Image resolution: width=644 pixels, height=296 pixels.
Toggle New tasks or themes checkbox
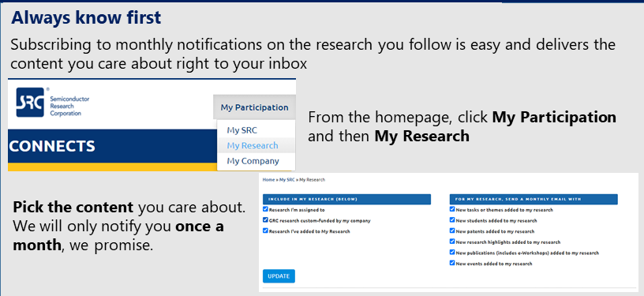pyautogui.click(x=452, y=209)
